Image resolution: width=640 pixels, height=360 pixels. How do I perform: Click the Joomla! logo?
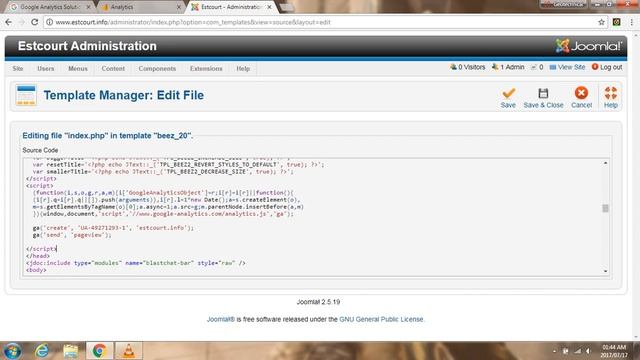[589, 46]
